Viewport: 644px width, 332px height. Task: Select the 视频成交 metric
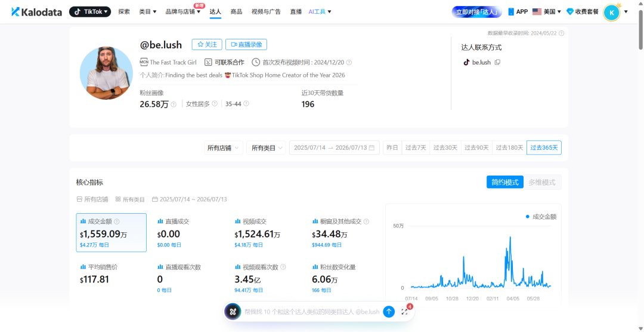266,232
